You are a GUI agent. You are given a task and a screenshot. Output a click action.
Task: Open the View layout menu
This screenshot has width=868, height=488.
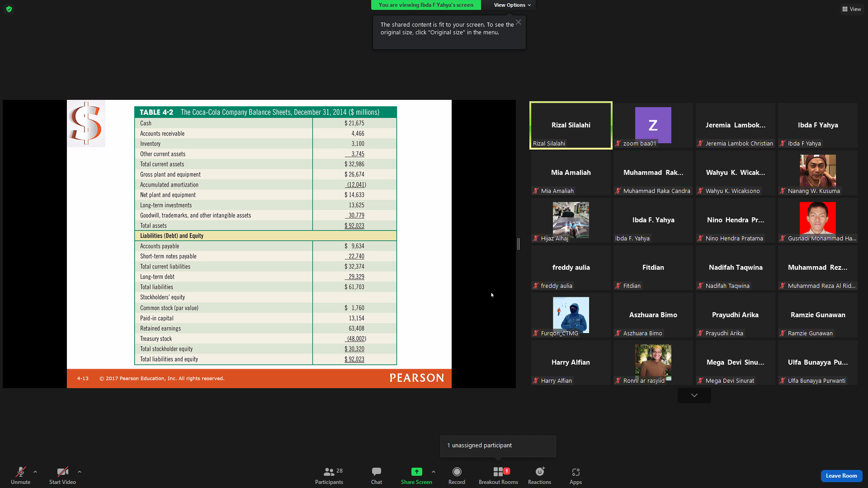tap(851, 9)
